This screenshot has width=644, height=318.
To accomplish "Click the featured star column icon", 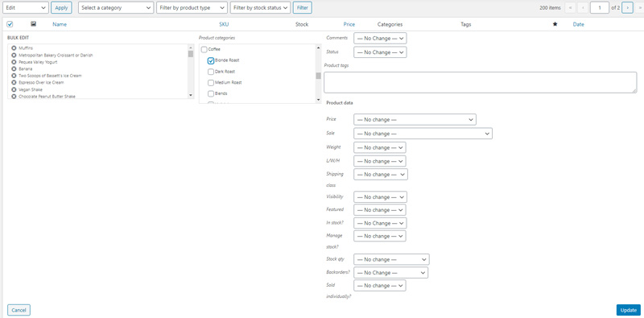I will [555, 24].
